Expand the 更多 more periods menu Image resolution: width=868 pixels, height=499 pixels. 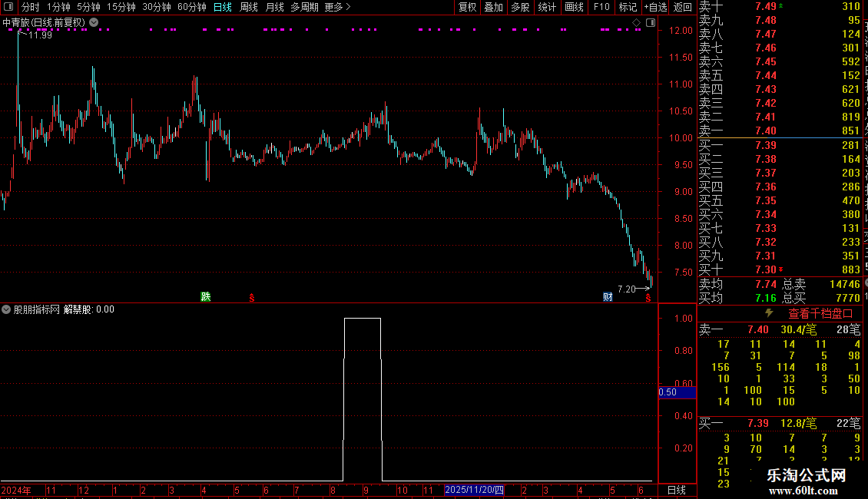coord(337,7)
